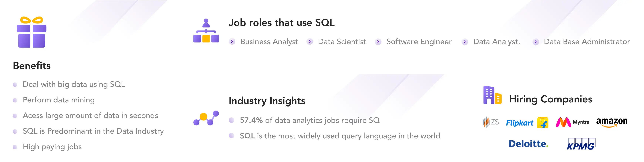Click the chevron beside Business Analyst
644x162 pixels.
pyautogui.click(x=232, y=42)
